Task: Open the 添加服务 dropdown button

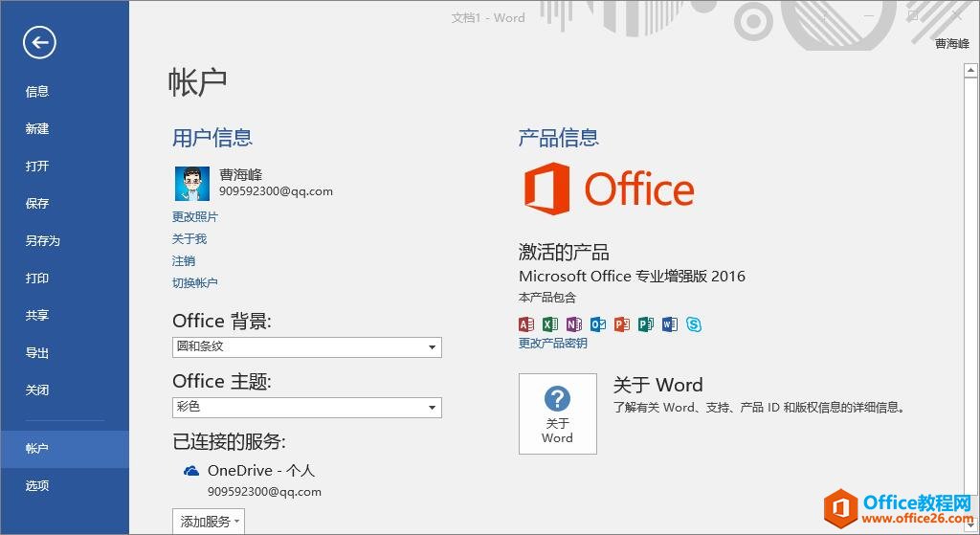Action: [x=208, y=522]
